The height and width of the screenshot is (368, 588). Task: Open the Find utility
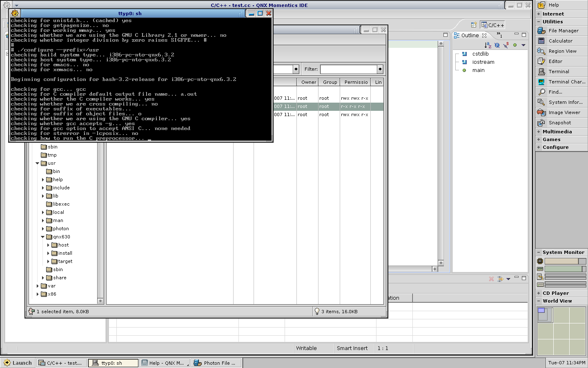tap(561, 92)
